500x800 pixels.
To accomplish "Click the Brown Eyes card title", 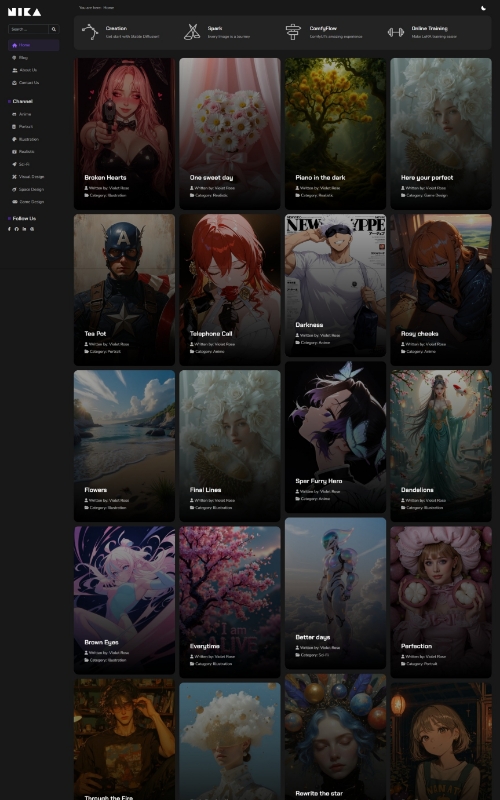I will (x=102, y=642).
